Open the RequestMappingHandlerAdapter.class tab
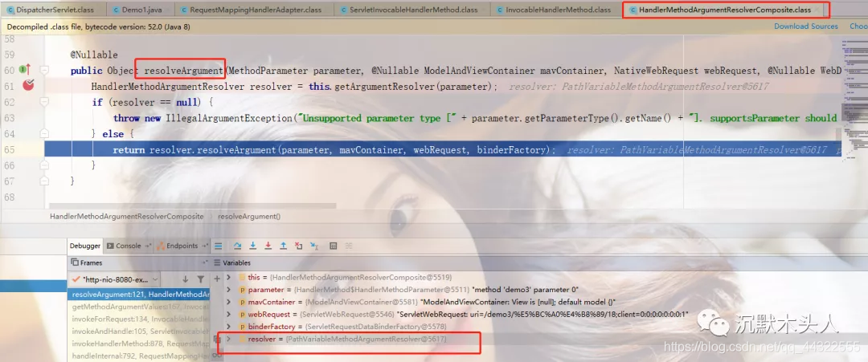This screenshot has height=362, width=868. [x=254, y=10]
